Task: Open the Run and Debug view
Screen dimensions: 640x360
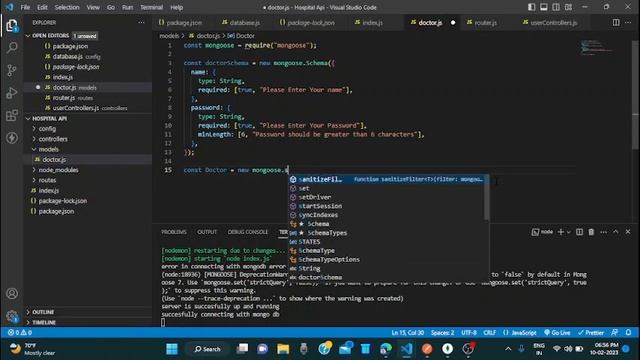Action: pos(12,93)
